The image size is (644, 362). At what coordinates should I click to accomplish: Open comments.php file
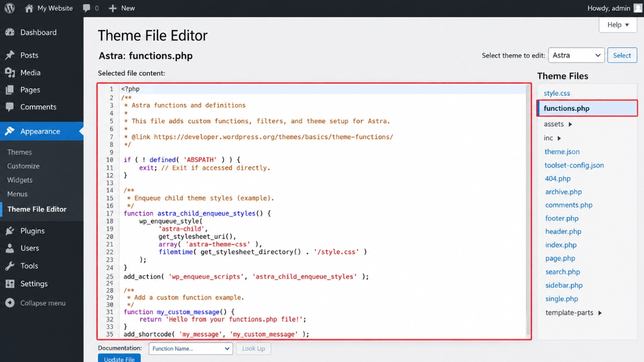(x=569, y=205)
